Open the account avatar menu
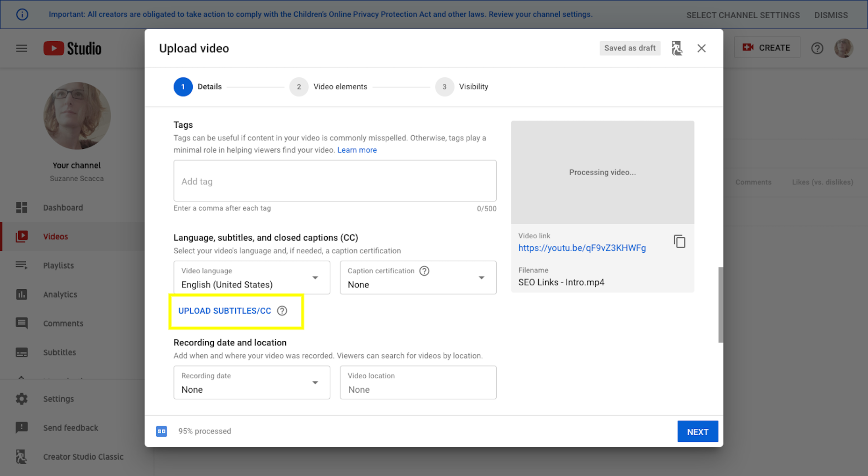 tap(844, 48)
